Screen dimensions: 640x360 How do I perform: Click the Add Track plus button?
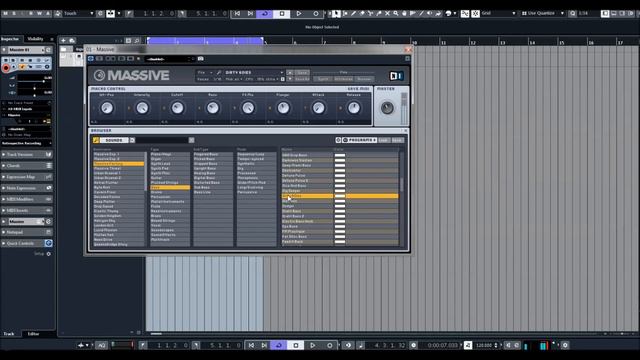pos(63,40)
